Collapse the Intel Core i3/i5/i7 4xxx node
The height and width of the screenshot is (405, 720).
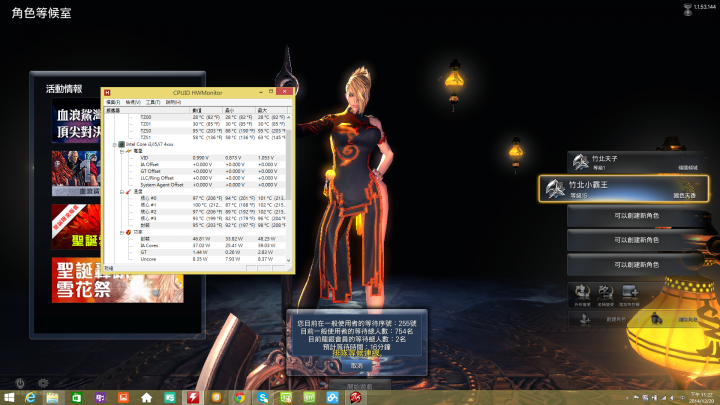(x=115, y=144)
